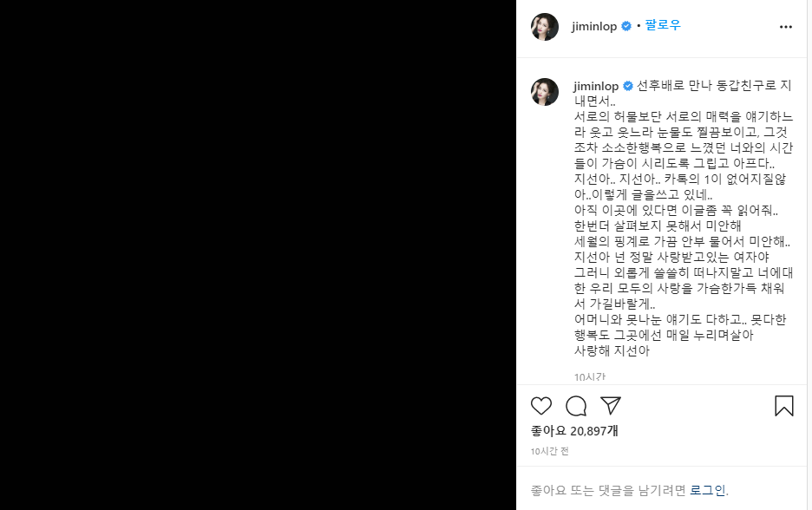This screenshot has height=510, width=812.
Task: Click the 로그인 link to log in
Action: pyautogui.click(x=707, y=490)
